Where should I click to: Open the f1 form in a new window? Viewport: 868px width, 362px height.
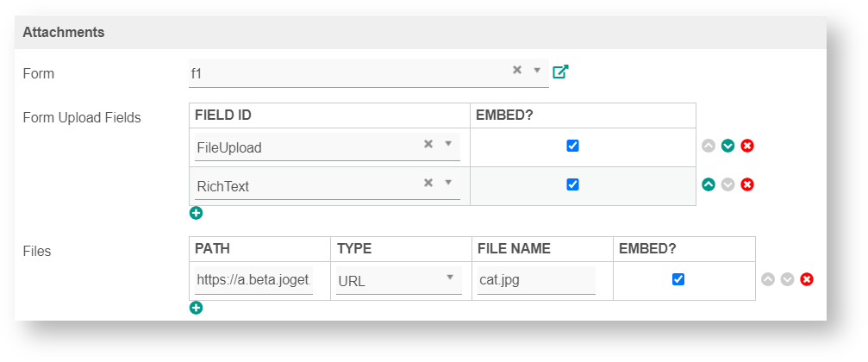pyautogui.click(x=560, y=72)
